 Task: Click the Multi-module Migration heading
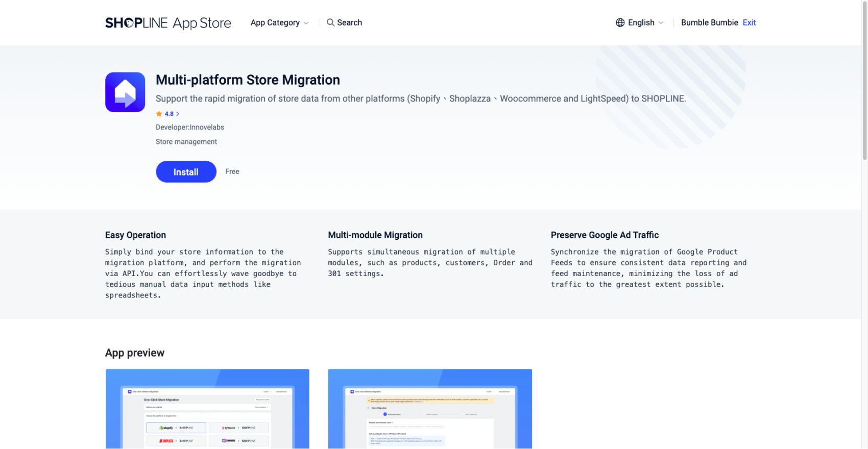pyautogui.click(x=375, y=235)
